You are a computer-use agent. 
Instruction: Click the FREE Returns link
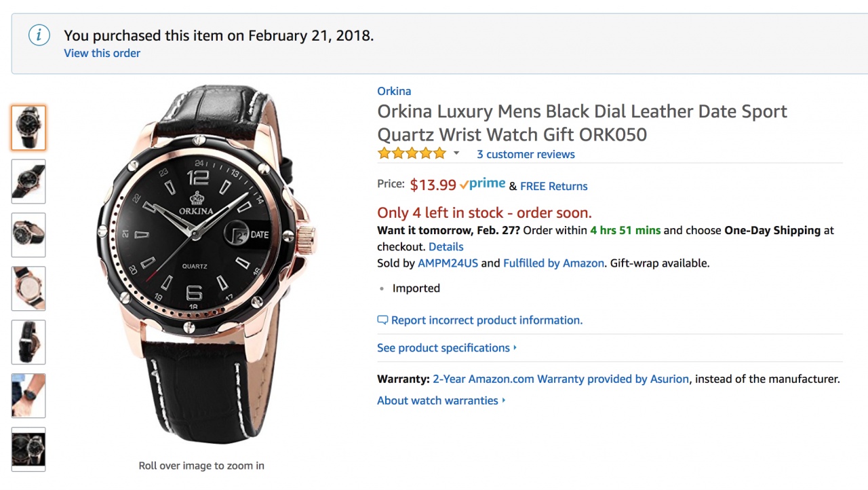point(553,186)
